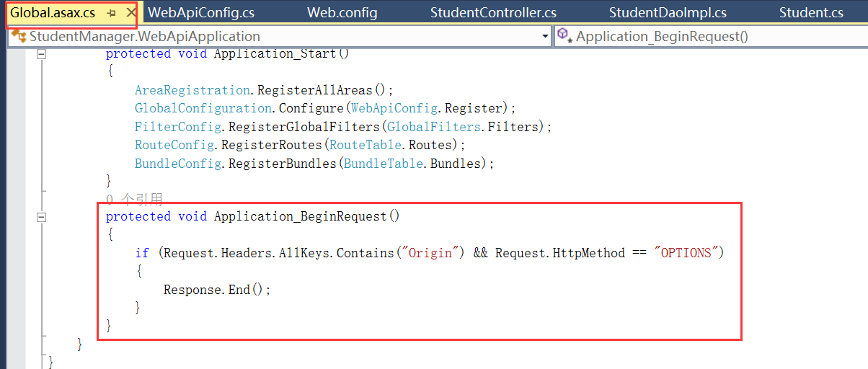Click the "Origin" string literal

coord(434,253)
